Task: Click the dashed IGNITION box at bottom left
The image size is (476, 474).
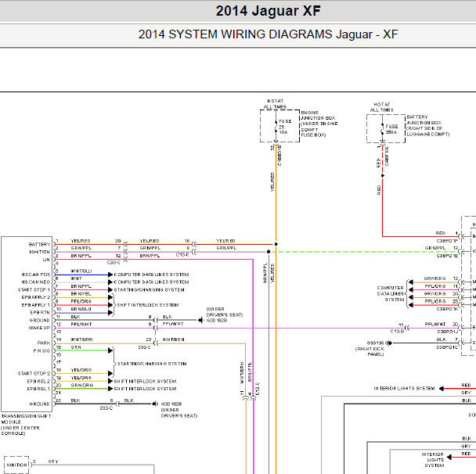Action: [16, 465]
